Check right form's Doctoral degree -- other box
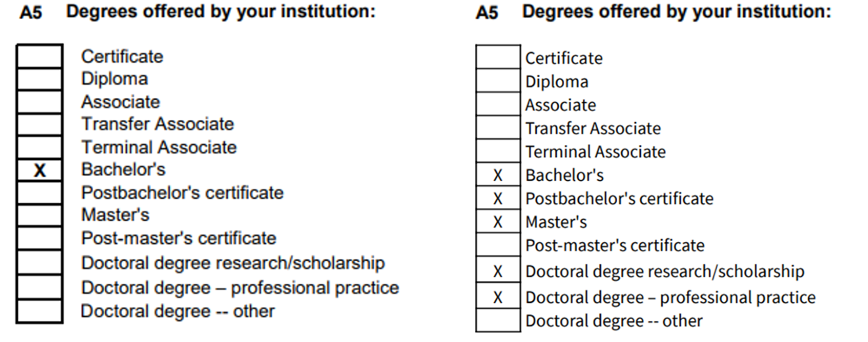The height and width of the screenshot is (342, 868). [498, 320]
